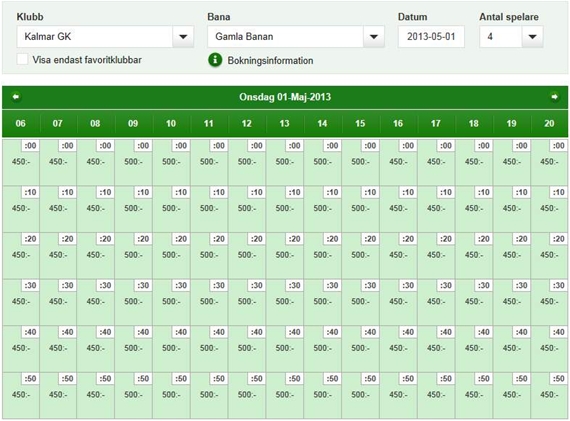Screen dimensions: 570x421
Task: Click the Onsdag 01-Maj-2013 date header
Action: (x=285, y=97)
